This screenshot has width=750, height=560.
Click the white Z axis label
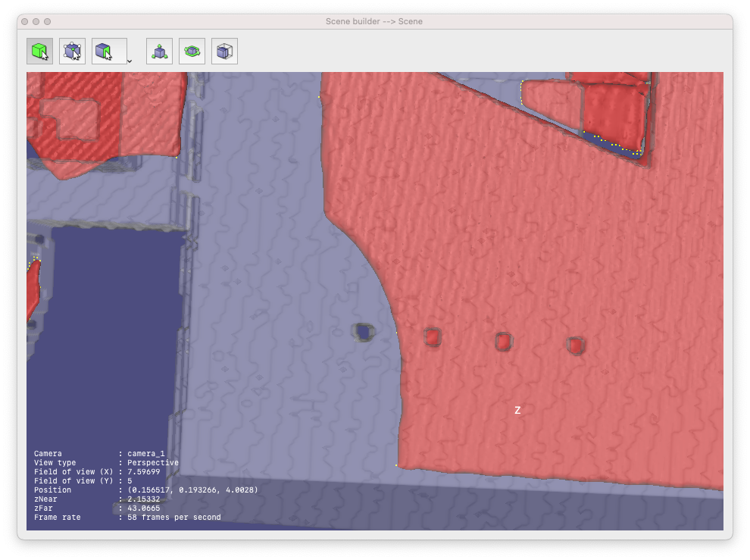[x=517, y=408]
